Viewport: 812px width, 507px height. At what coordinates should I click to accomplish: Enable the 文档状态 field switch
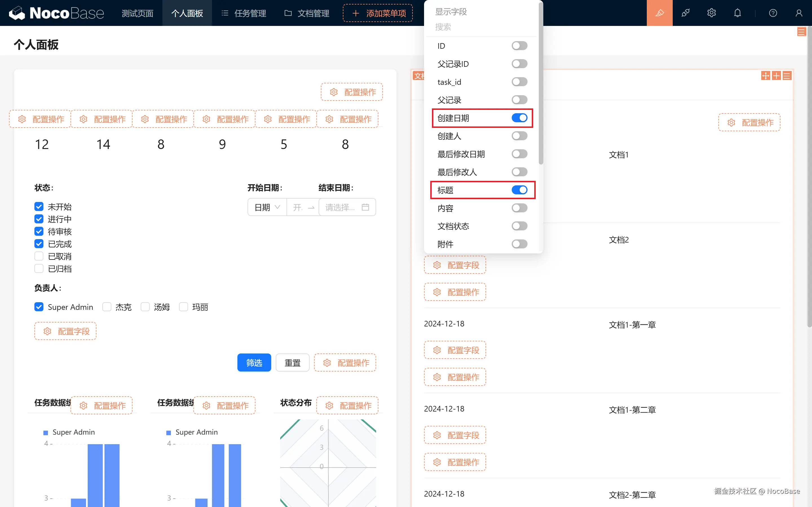519,226
